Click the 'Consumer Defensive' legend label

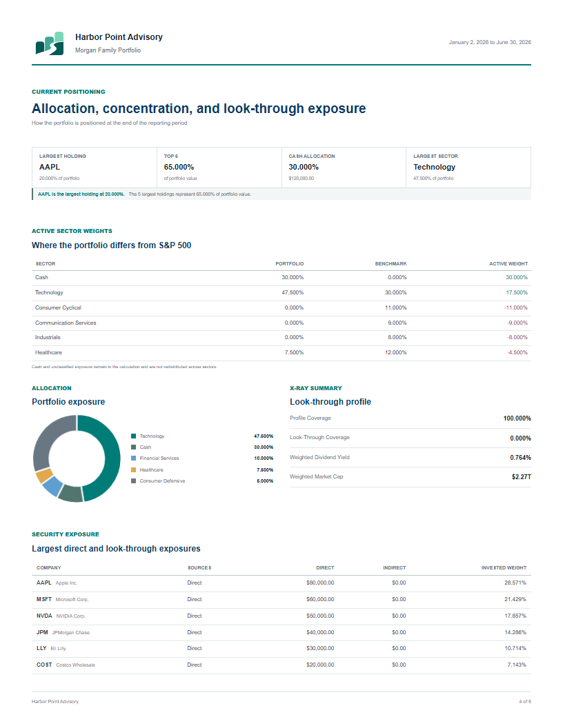162,481
